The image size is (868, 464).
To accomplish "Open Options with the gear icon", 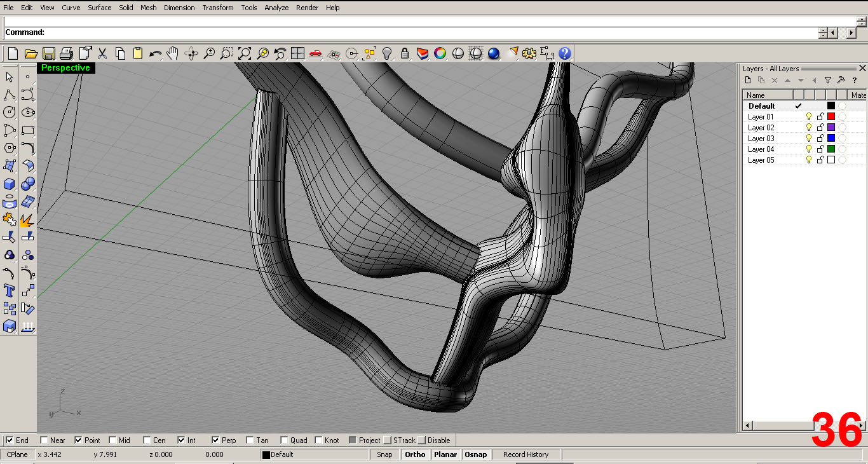I will 529,53.
